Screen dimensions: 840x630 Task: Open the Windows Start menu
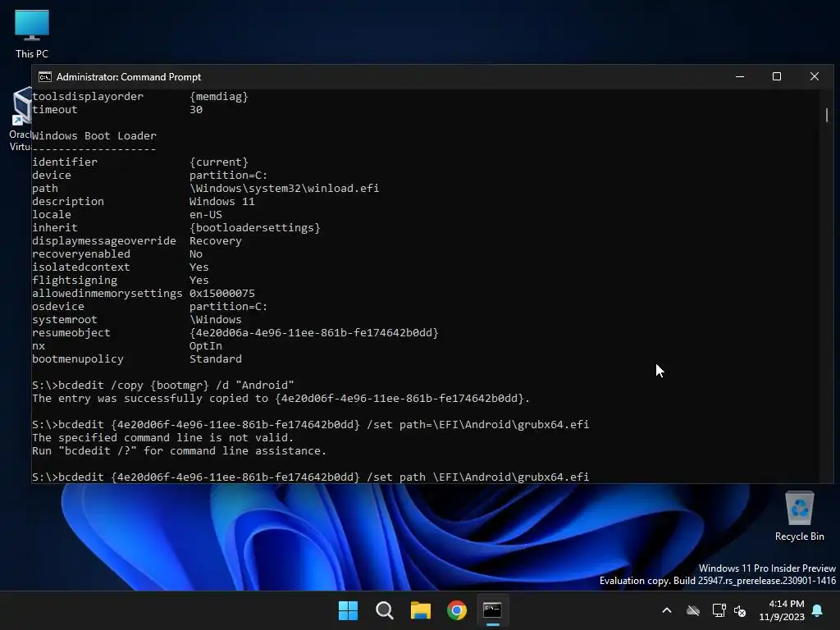348,610
